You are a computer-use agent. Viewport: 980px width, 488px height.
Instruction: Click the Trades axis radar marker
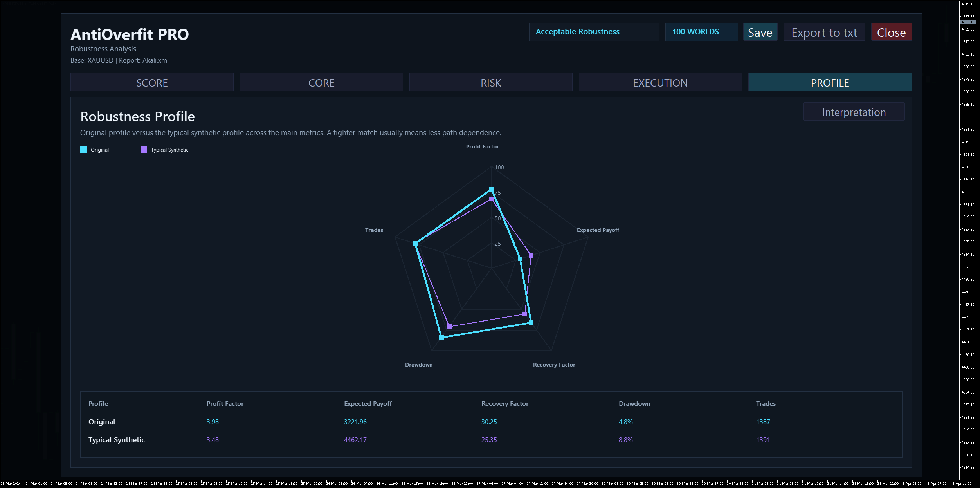415,243
